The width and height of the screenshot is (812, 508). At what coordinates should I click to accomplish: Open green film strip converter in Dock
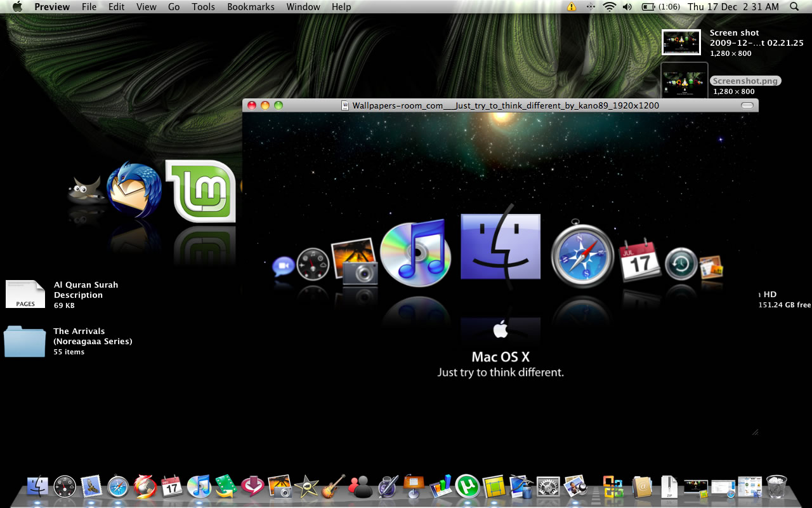tap(226, 486)
